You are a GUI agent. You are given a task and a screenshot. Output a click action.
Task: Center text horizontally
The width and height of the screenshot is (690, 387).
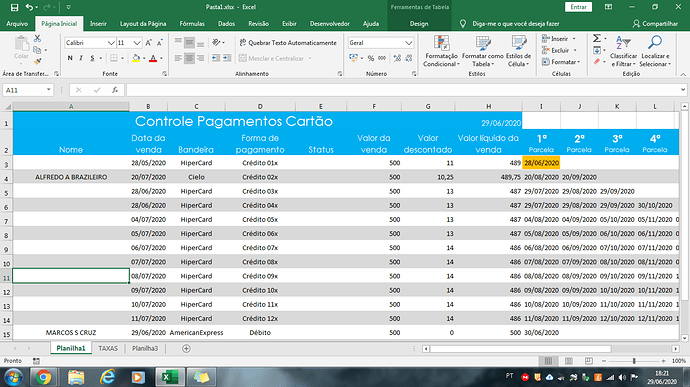(189, 58)
